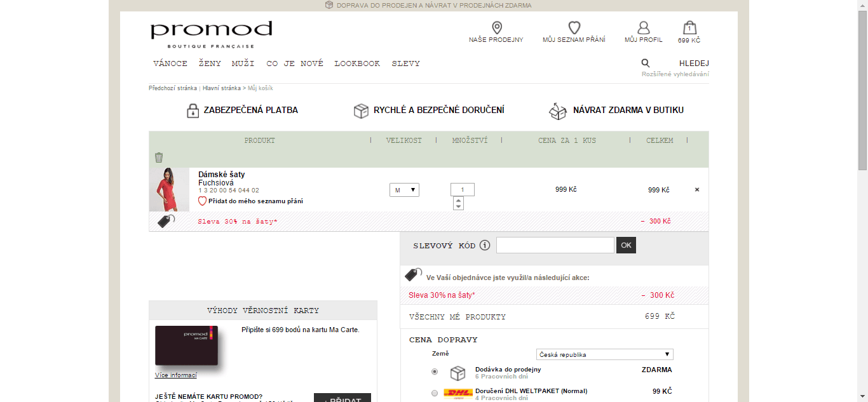This screenshot has width=868, height=402.
Task: Click the MŮJ SEZNAM PŘÁNÍ link
Action: (x=574, y=40)
